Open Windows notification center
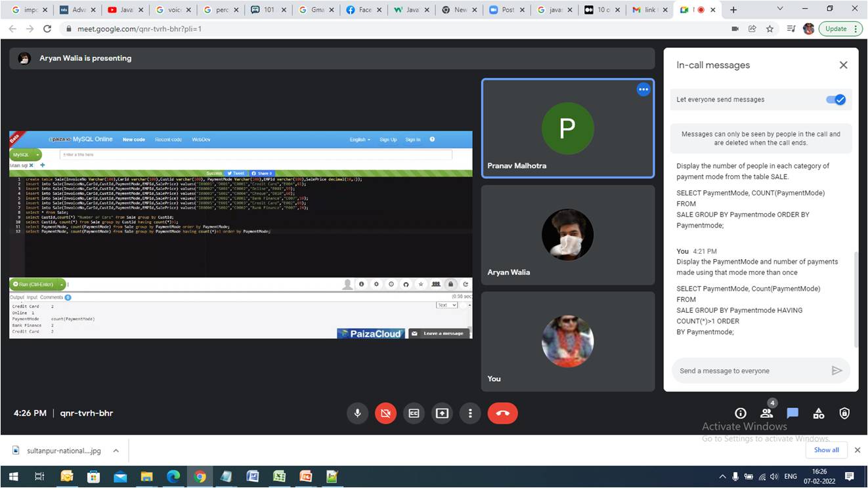Screen dimensions: 868x488 pyautogui.click(x=849, y=477)
